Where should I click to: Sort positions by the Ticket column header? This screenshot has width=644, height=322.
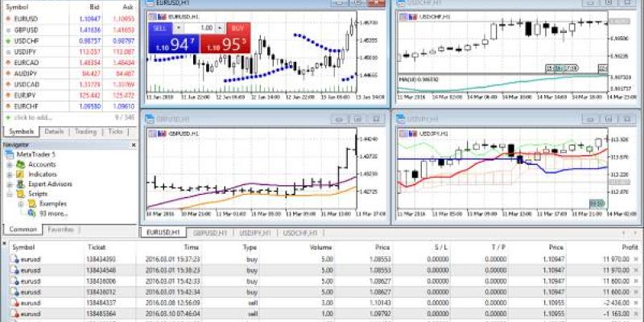tap(97, 247)
